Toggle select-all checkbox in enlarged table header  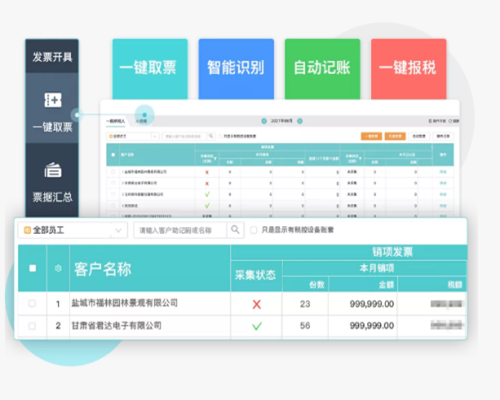[32, 268]
